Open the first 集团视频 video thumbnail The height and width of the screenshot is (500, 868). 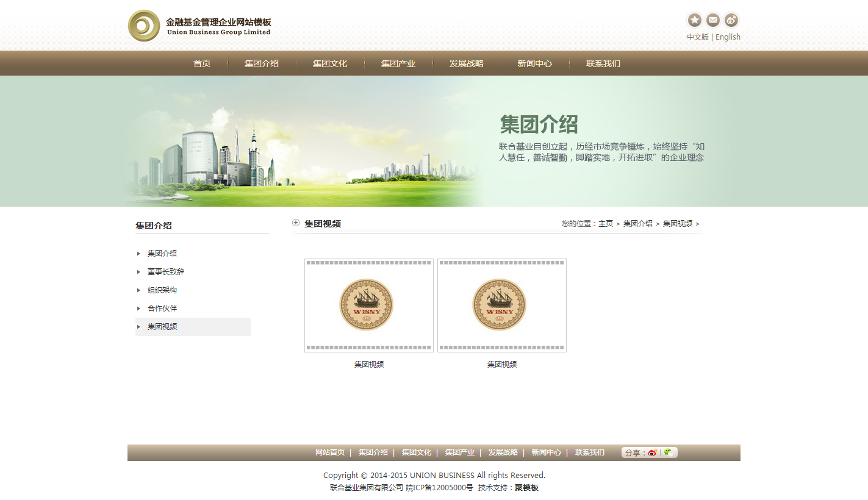[369, 305]
